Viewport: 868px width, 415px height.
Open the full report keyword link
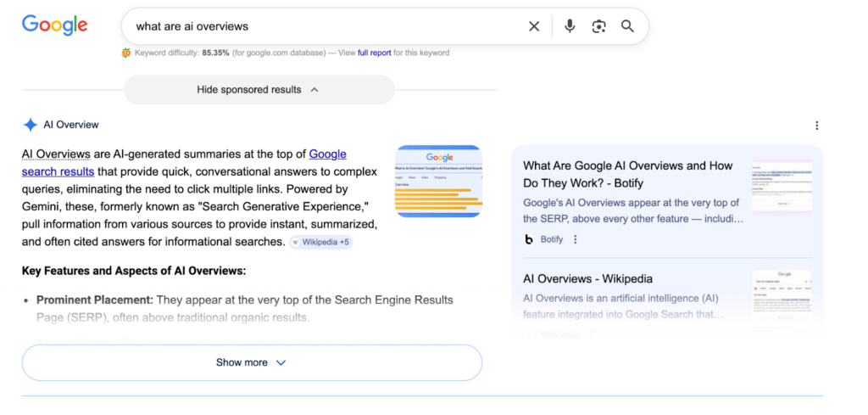tap(374, 53)
